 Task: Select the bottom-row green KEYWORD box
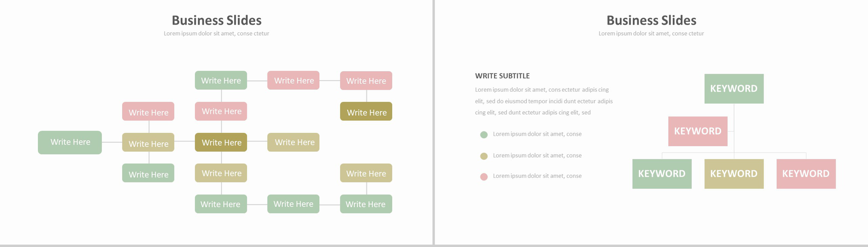tap(662, 174)
